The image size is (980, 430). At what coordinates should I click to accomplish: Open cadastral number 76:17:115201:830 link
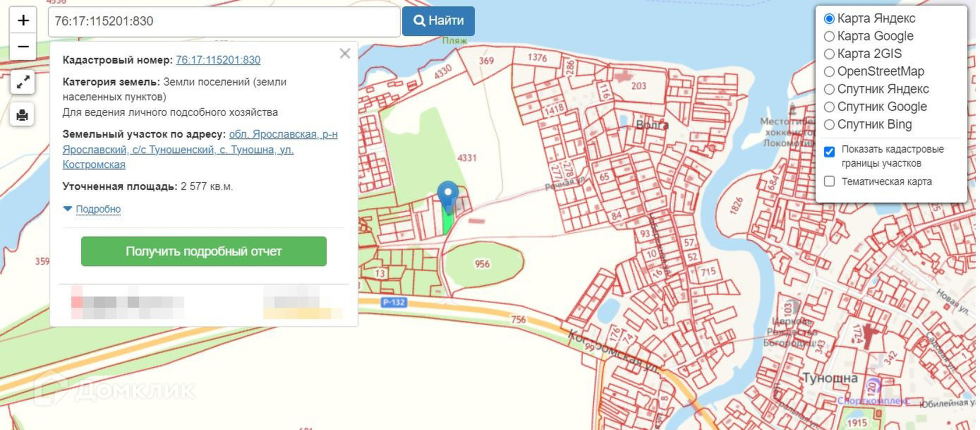click(218, 60)
